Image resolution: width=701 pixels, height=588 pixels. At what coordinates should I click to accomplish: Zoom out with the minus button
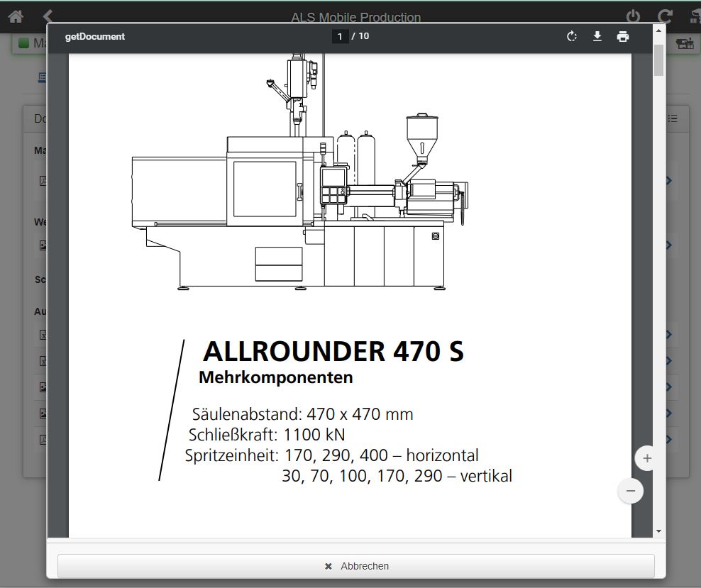(630, 491)
